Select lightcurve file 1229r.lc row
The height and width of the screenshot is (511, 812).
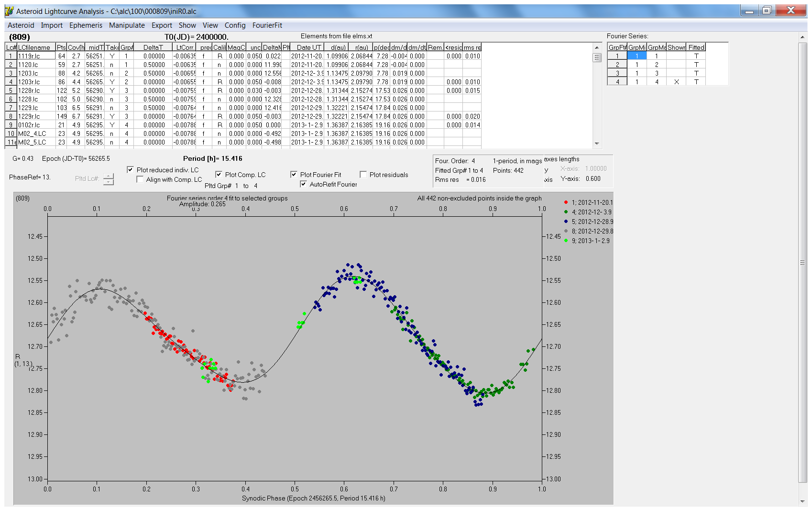tap(243, 116)
